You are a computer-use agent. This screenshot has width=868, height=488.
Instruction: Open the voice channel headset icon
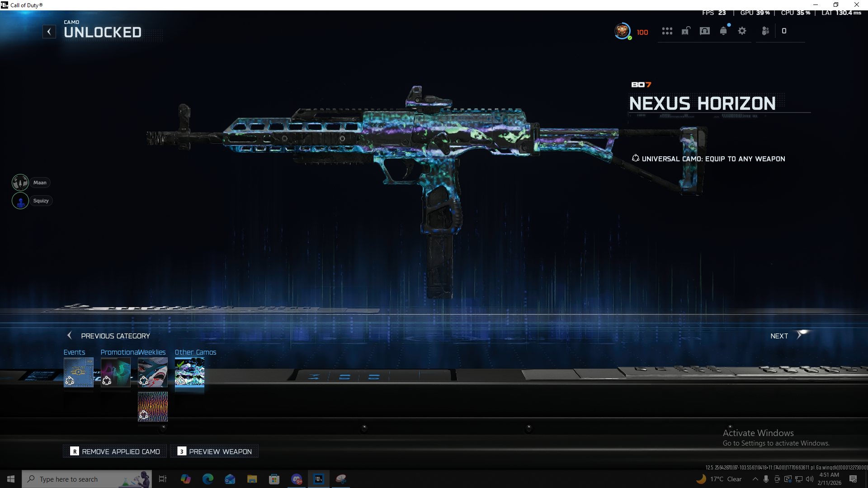coord(705,31)
